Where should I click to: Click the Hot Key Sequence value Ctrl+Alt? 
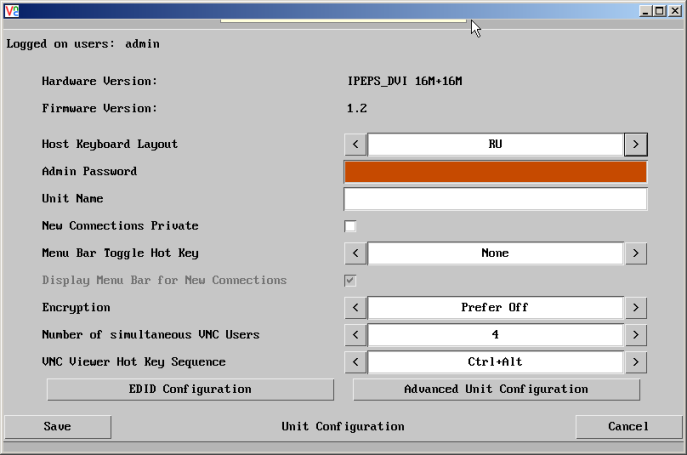click(495, 362)
